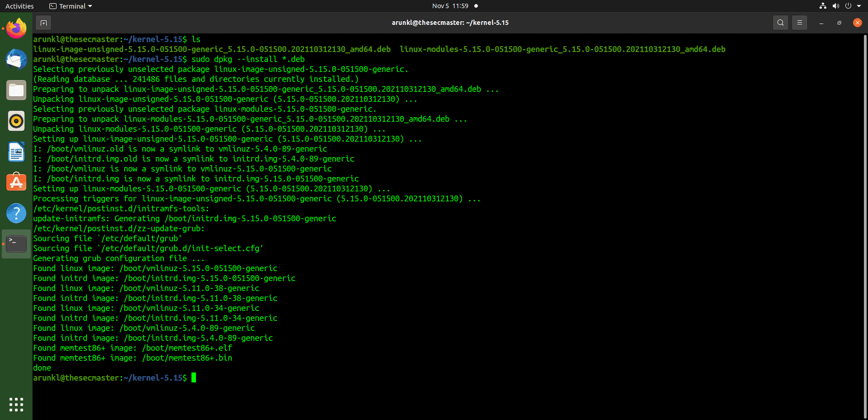Restore the terminal window size
Viewport: 868px width, 420px height.
pos(839,23)
